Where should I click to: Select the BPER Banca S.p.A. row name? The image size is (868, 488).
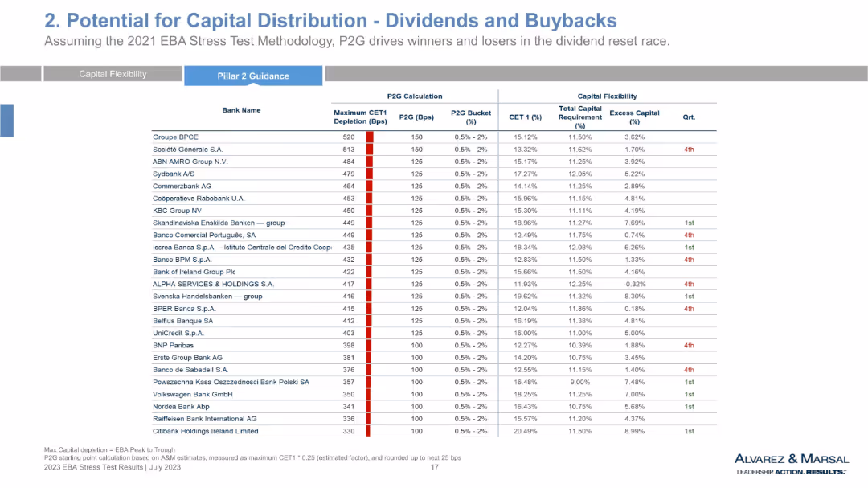click(x=184, y=309)
